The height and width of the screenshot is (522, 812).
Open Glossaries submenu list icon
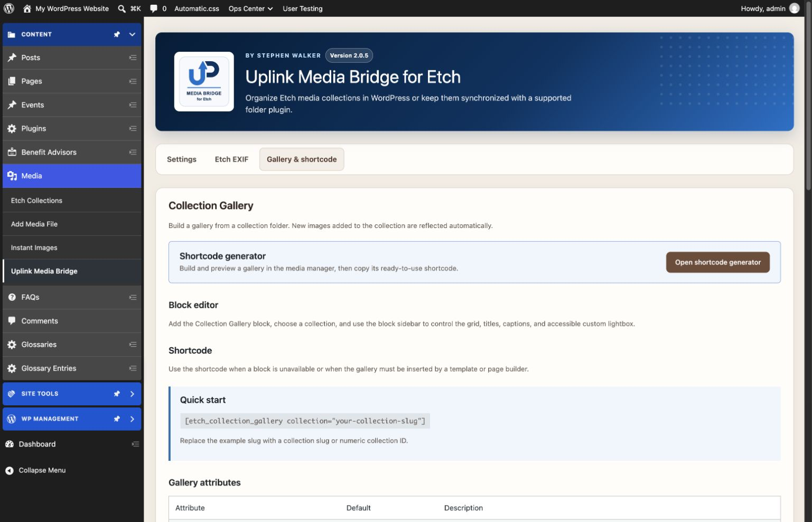click(x=133, y=345)
